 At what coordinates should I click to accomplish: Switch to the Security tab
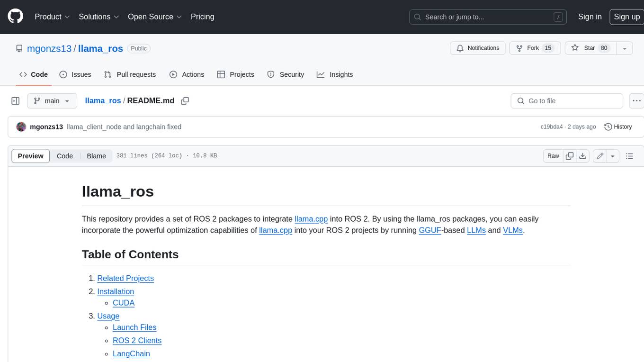point(286,74)
